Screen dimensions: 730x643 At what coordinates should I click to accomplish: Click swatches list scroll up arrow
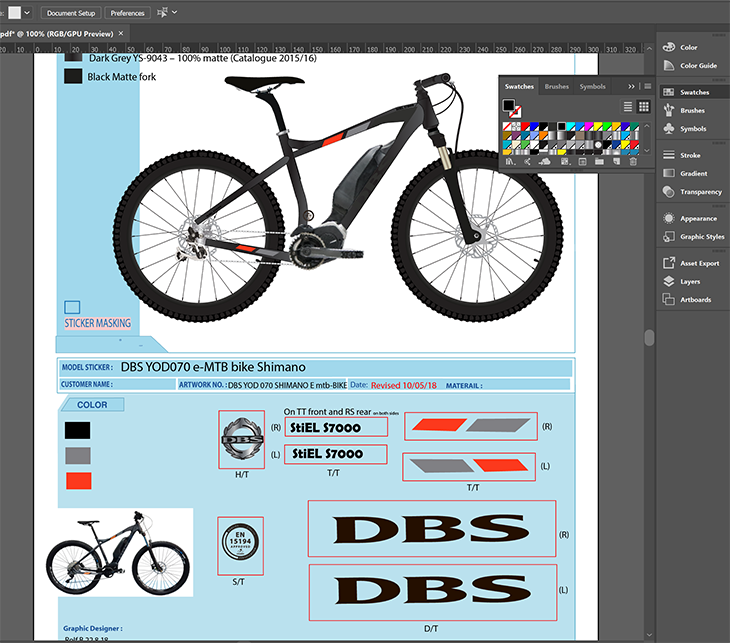tap(647, 126)
